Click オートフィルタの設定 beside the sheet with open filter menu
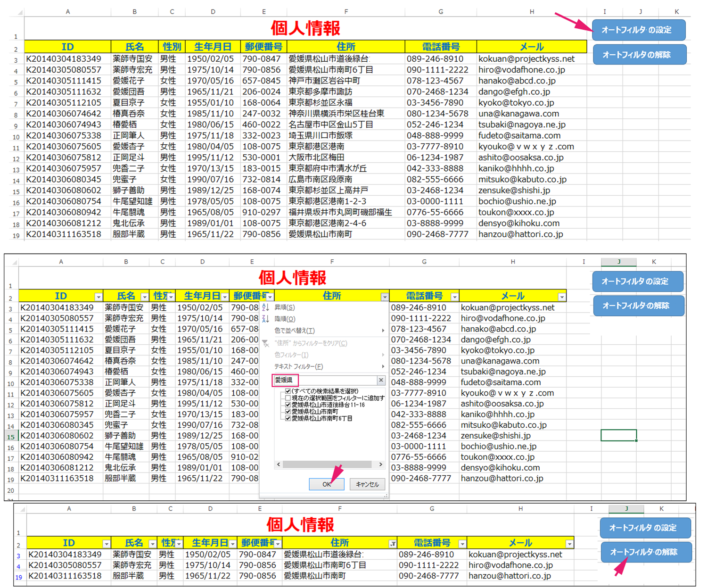 coord(638,282)
